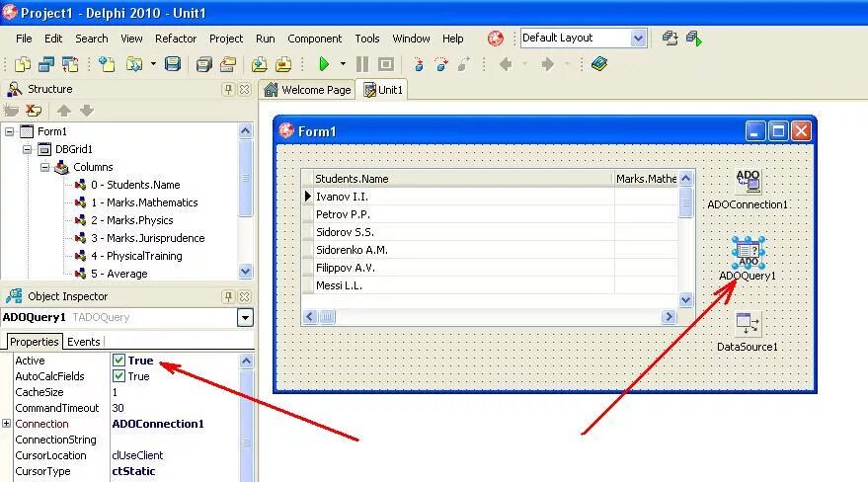This screenshot has width=868, height=482.
Task: Open the Run button dropdown arrow
Action: click(343, 64)
